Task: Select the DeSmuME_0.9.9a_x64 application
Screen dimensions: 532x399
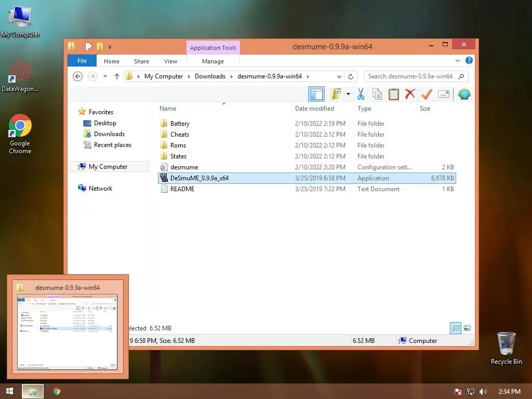Action: (307, 178)
